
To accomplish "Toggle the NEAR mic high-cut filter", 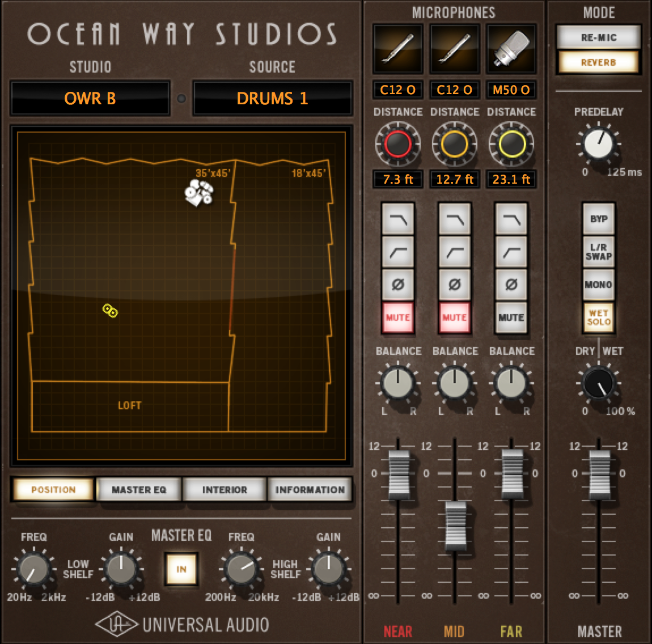I will [x=398, y=219].
